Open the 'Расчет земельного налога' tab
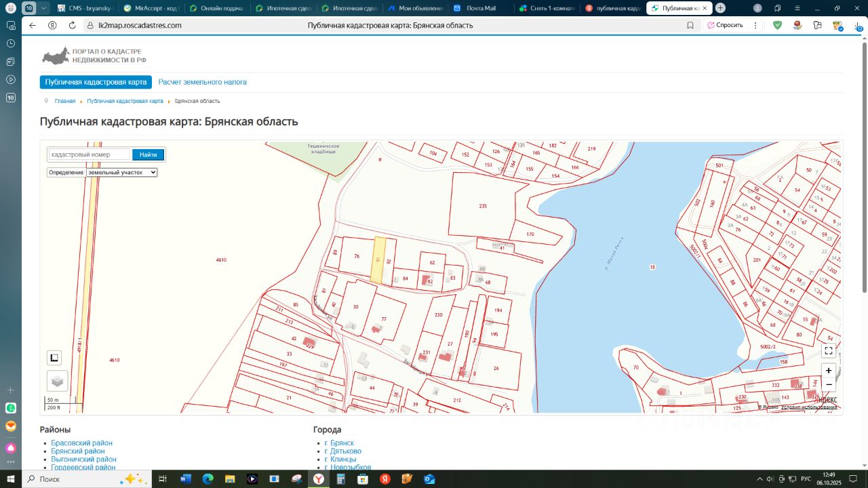 202,82
